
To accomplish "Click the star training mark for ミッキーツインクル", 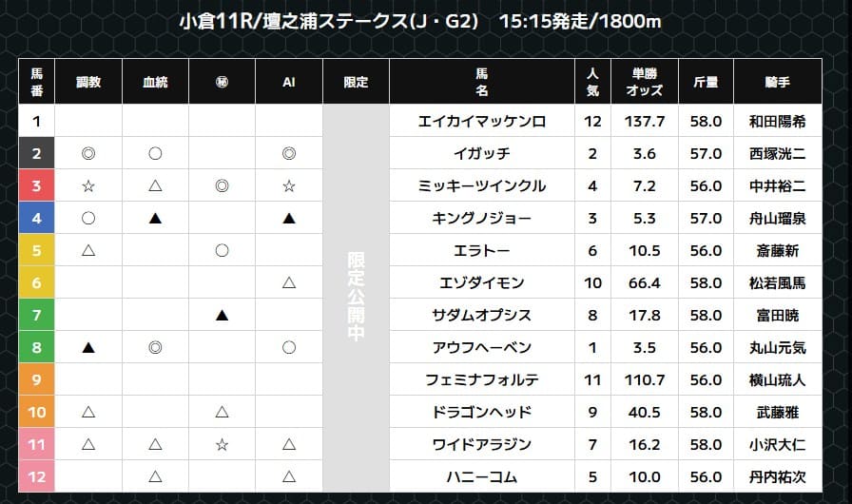I will point(88,185).
